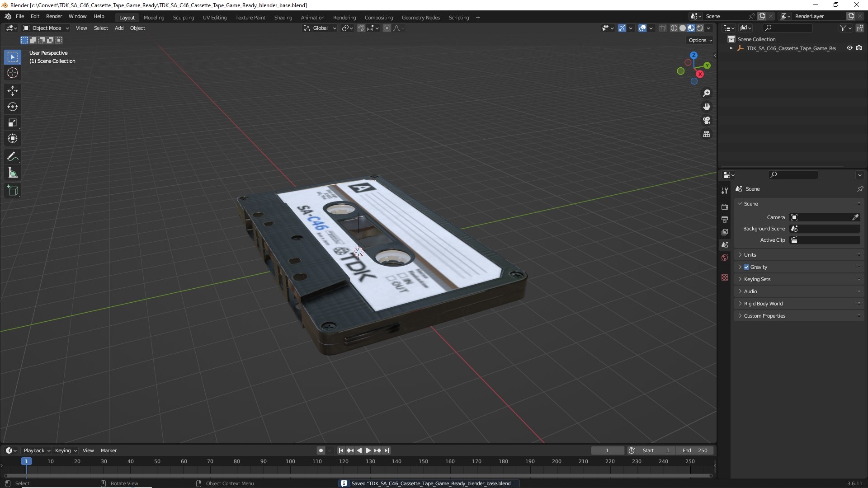Toggle viewport gizmos
The image size is (868, 488).
pyautogui.click(x=622, y=28)
